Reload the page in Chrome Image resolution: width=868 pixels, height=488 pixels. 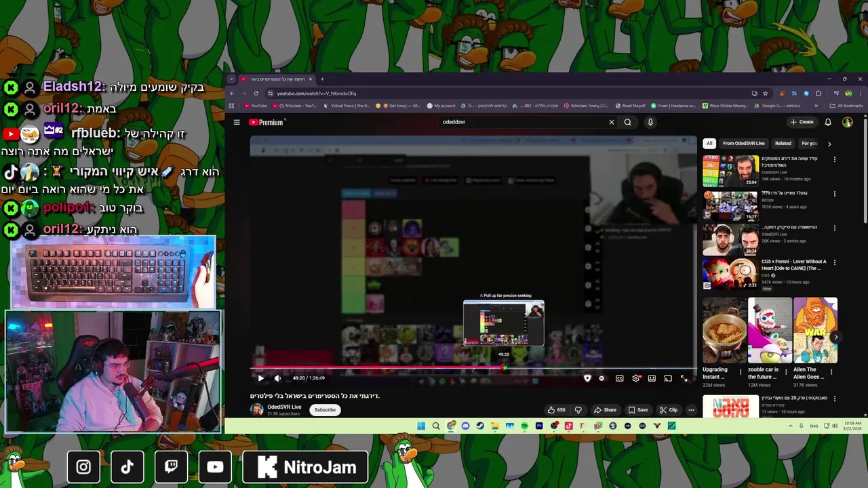256,94
